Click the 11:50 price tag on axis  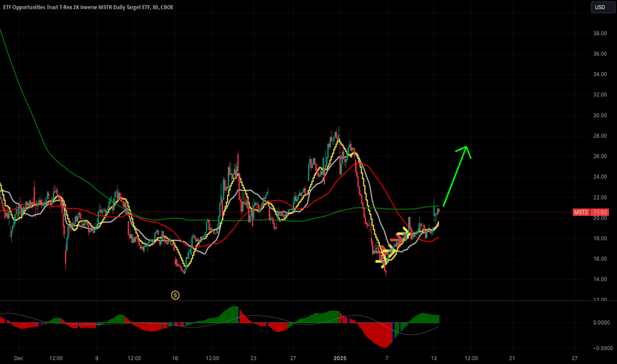tap(600, 212)
